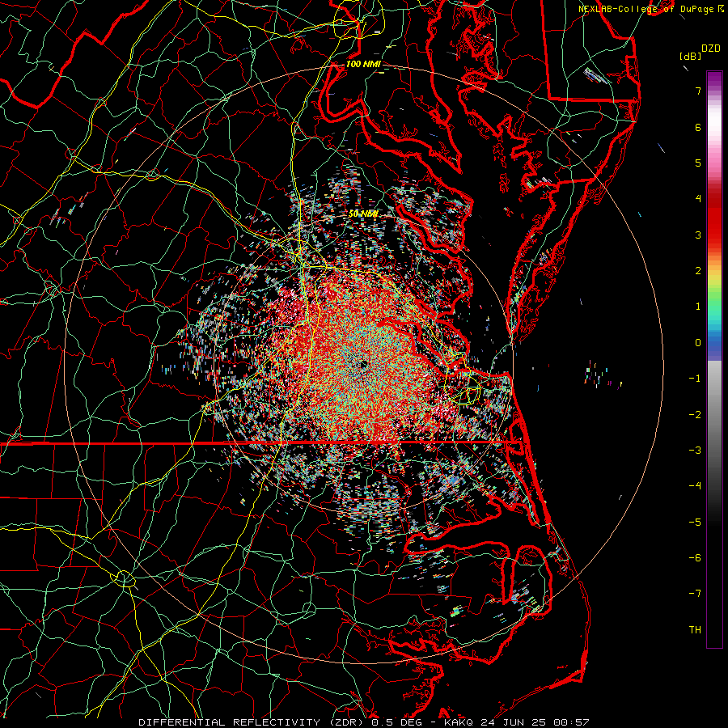Screen dimensions: 728x728
Task: Click the 0 value on the color scale
Action: 698,343
